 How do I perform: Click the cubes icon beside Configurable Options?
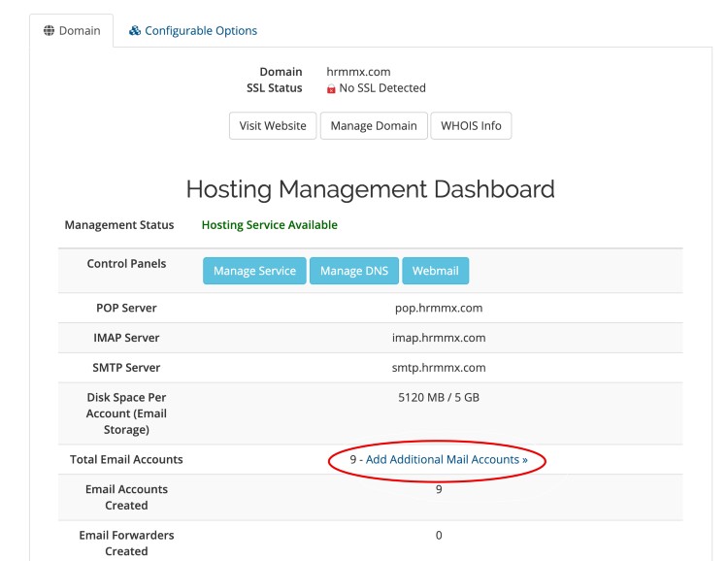pos(135,31)
